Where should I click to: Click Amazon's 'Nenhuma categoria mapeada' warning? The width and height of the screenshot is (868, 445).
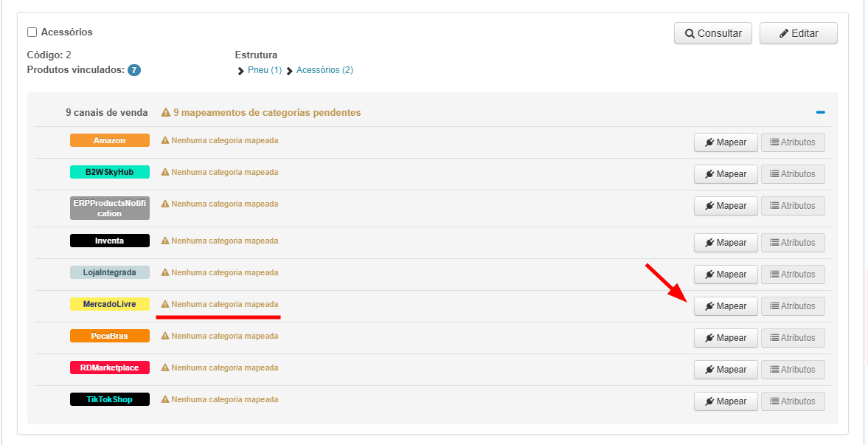pos(220,140)
